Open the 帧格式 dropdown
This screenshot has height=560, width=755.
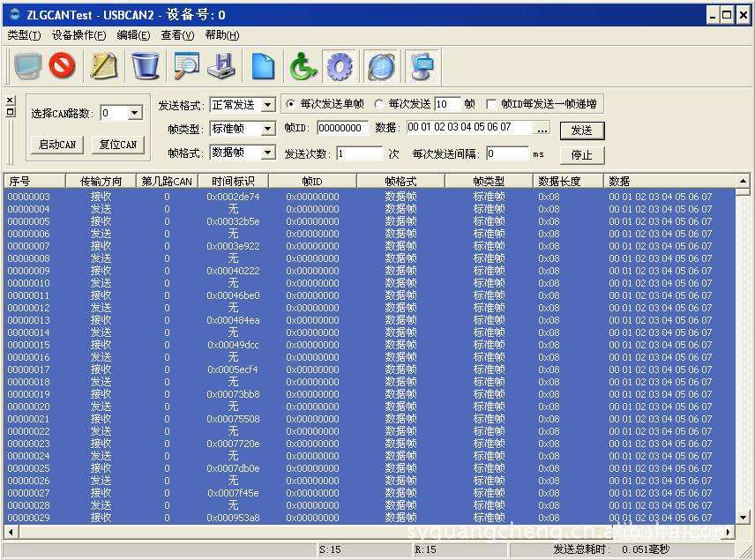pyautogui.click(x=268, y=153)
